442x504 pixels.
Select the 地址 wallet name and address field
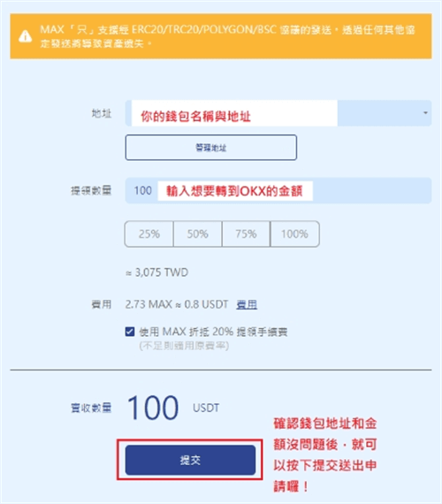point(278,113)
